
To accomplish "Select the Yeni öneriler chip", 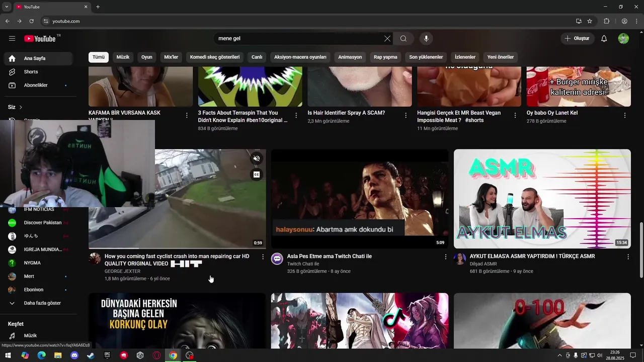I will click(x=501, y=57).
